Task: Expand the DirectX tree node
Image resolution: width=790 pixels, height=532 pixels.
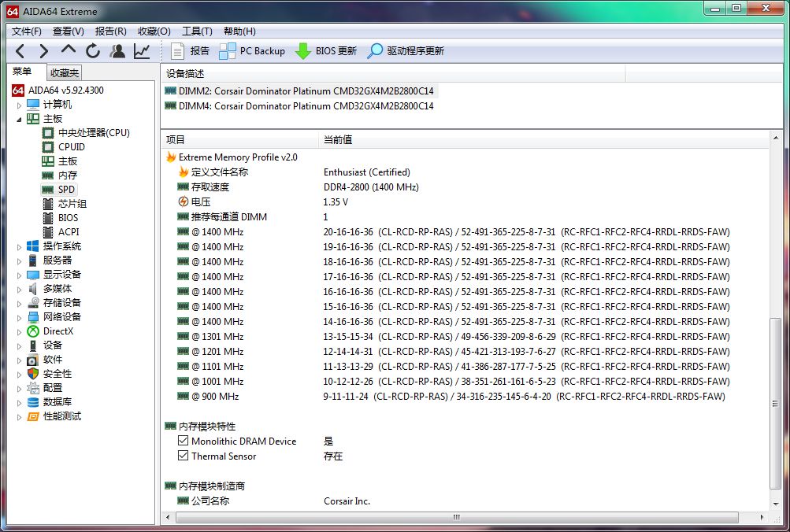Action: (19, 331)
